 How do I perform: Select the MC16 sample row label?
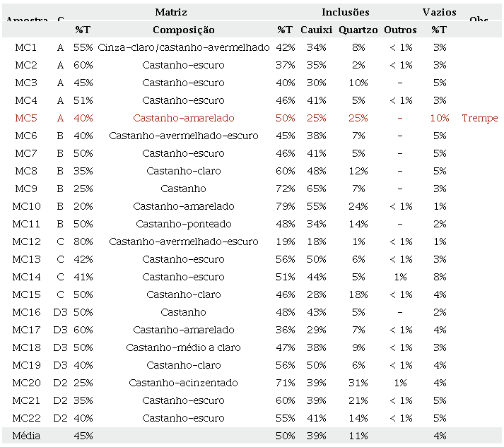[27, 312]
